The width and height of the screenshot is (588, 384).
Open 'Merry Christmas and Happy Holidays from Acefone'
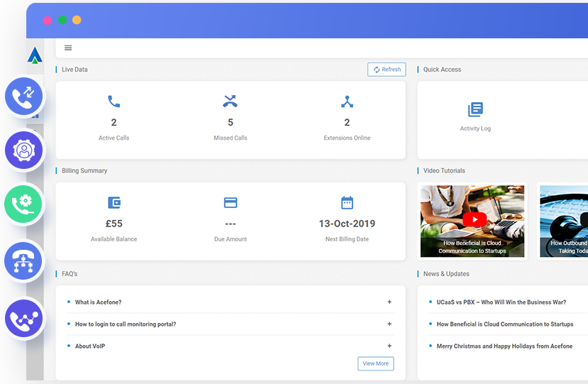504,346
